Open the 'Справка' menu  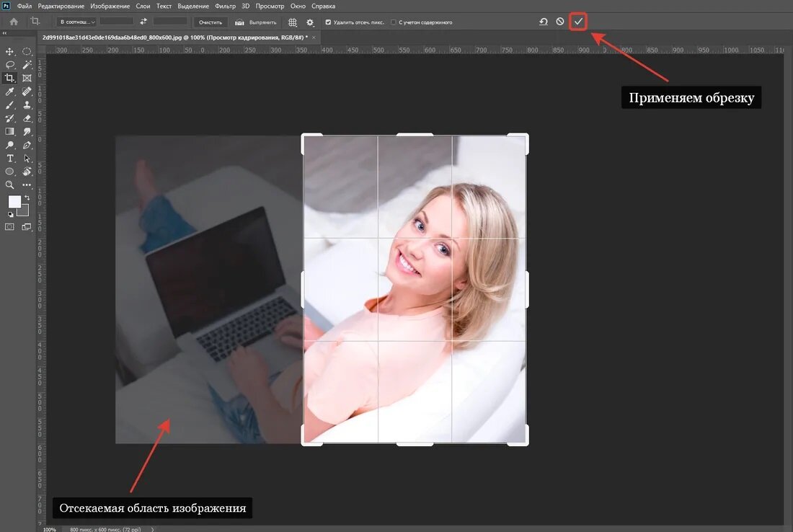(x=323, y=6)
